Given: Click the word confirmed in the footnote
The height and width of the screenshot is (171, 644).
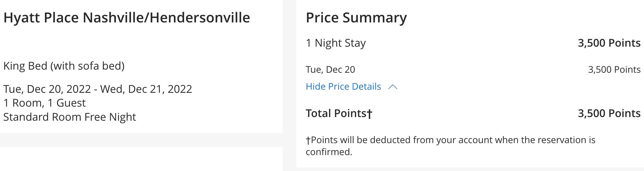Looking at the screenshot, I should point(329,152).
